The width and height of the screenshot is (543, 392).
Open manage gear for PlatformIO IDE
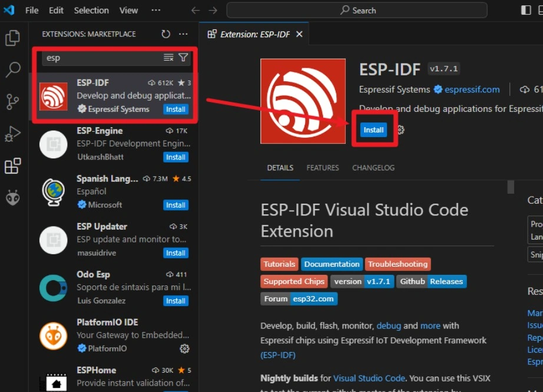tap(184, 348)
